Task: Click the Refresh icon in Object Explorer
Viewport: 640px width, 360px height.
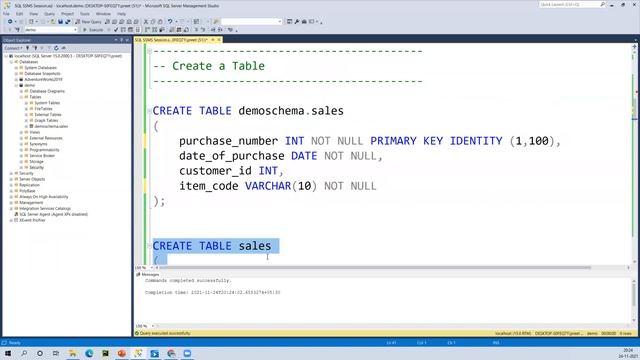Action: 56,48
